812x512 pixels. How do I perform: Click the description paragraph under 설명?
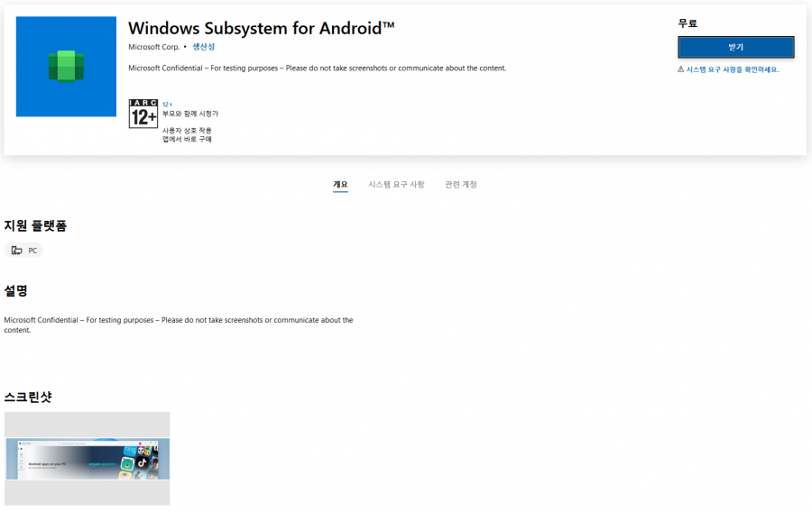(x=179, y=325)
